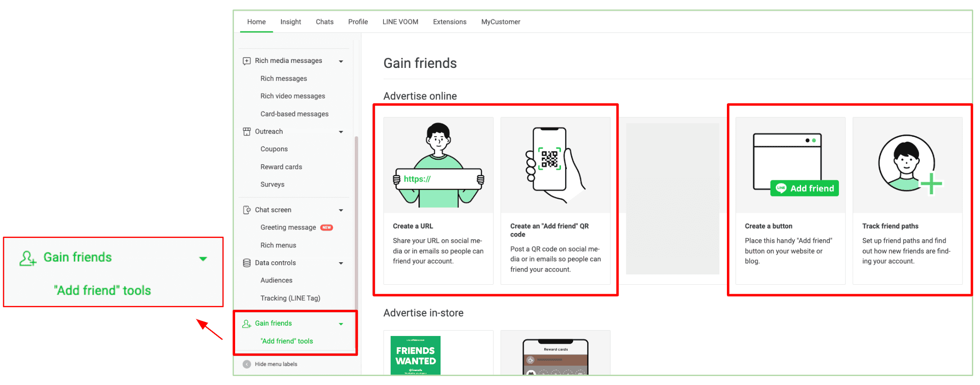
Task: Open Rich video messages
Action: (293, 96)
